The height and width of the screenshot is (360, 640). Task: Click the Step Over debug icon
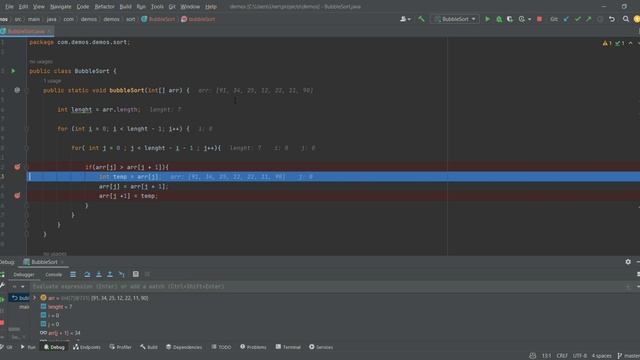click(87, 274)
